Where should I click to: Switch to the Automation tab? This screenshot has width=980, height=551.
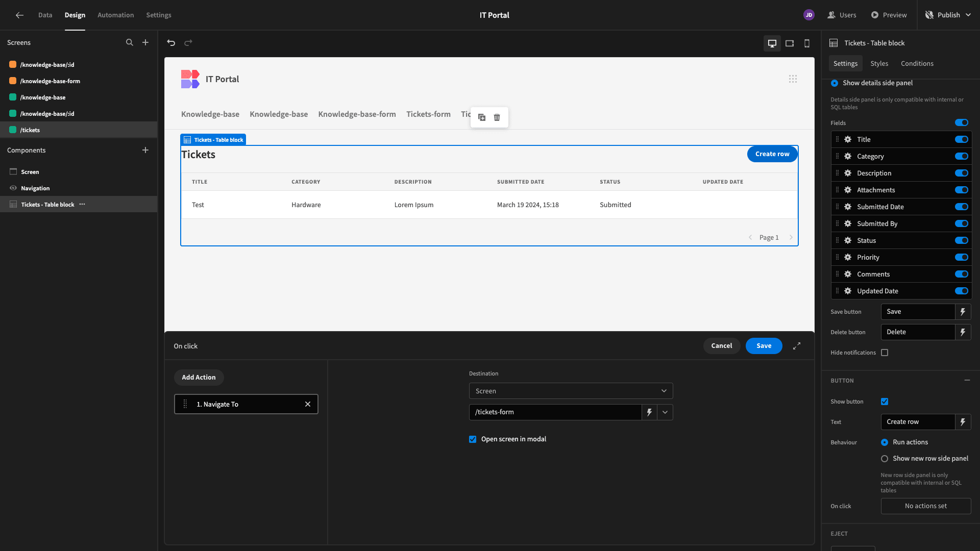[x=116, y=15]
